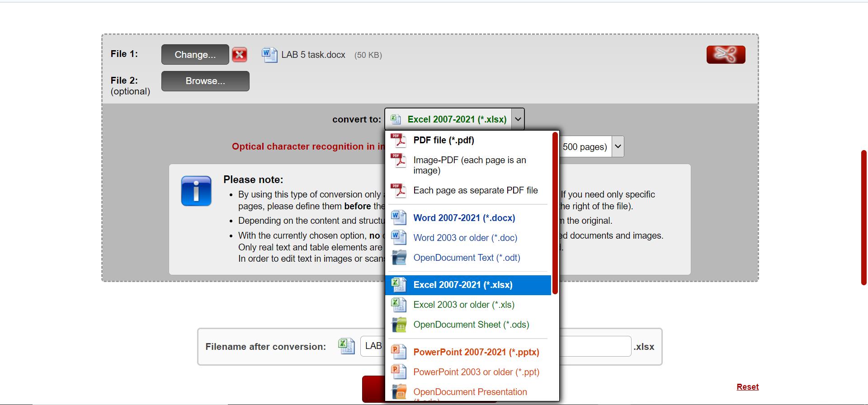The height and width of the screenshot is (405, 868).
Task: Click the filename after conversion input field
Action: tap(495, 346)
